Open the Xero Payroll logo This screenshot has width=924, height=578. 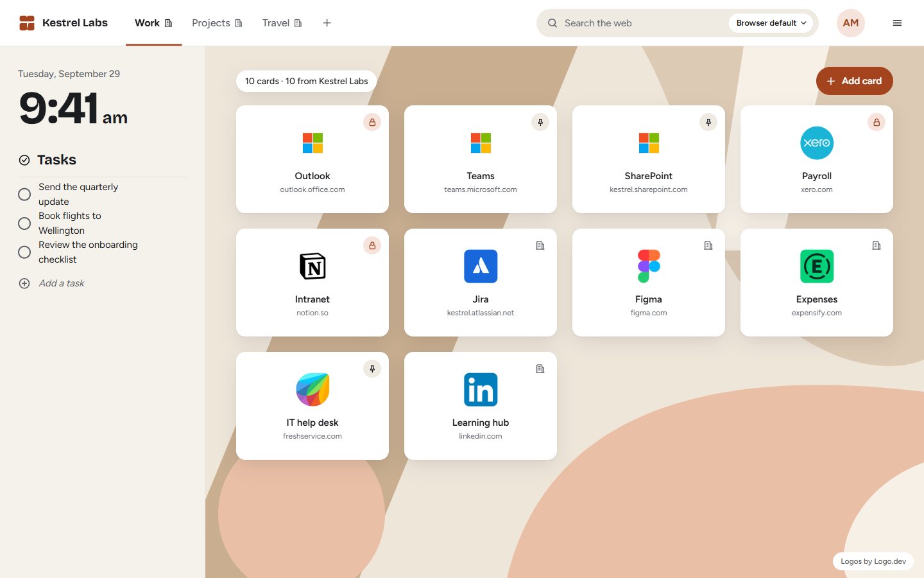click(x=817, y=143)
